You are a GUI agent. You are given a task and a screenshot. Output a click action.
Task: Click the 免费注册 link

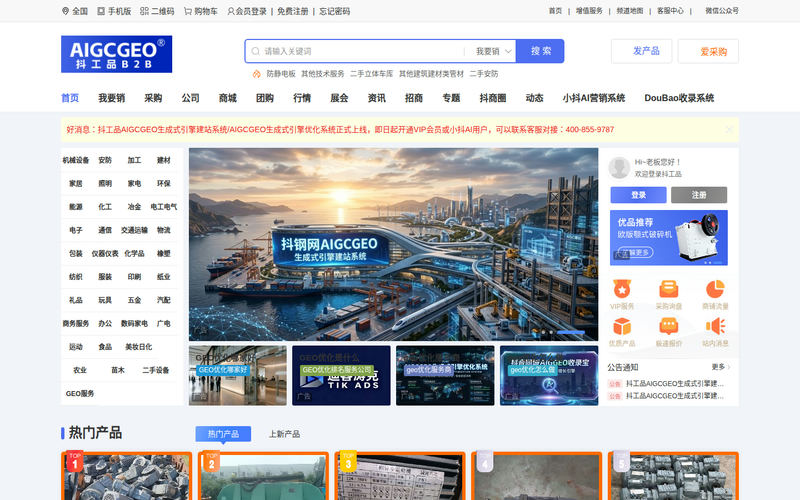pyautogui.click(x=292, y=11)
